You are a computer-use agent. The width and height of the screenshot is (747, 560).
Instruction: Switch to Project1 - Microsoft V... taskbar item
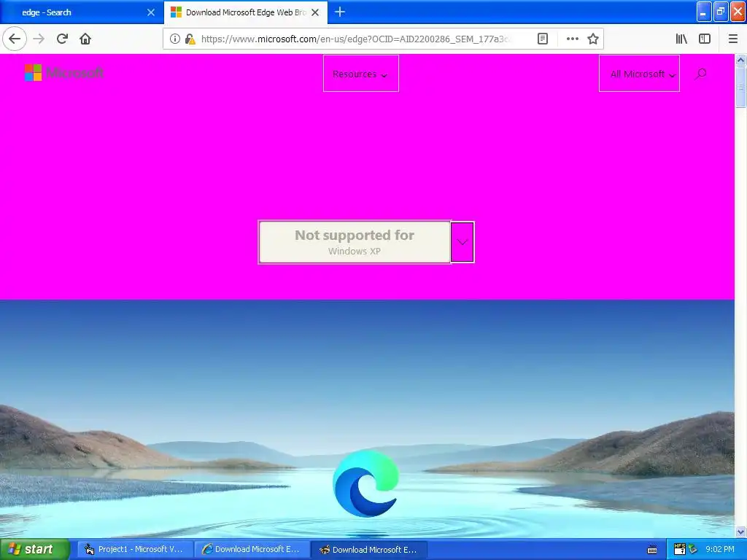pos(135,550)
